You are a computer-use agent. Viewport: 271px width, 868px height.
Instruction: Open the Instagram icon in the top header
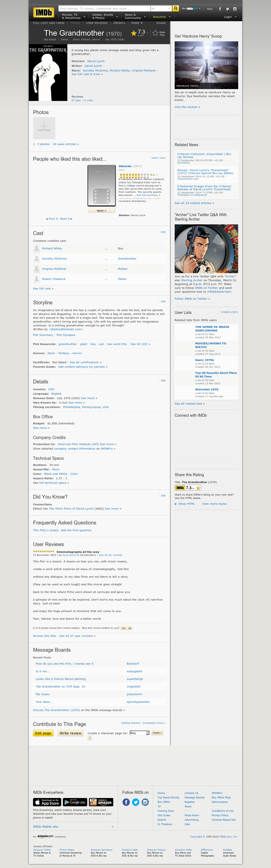(x=235, y=9)
